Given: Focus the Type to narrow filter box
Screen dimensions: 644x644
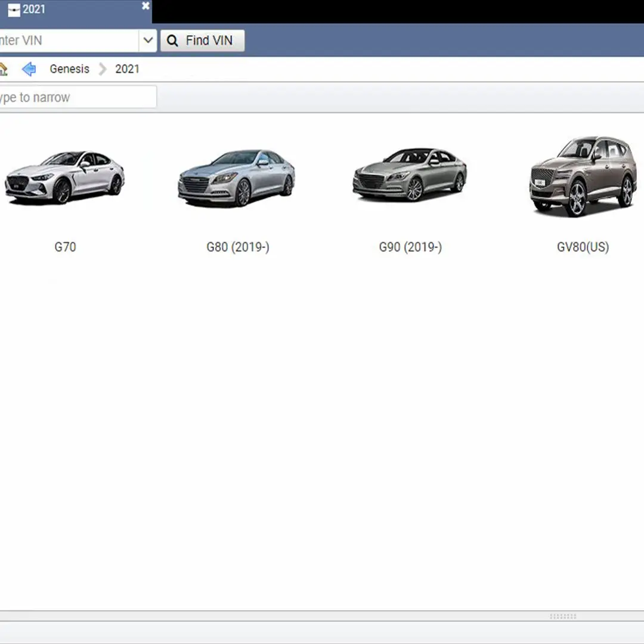Looking at the screenshot, I should pyautogui.click(x=78, y=97).
